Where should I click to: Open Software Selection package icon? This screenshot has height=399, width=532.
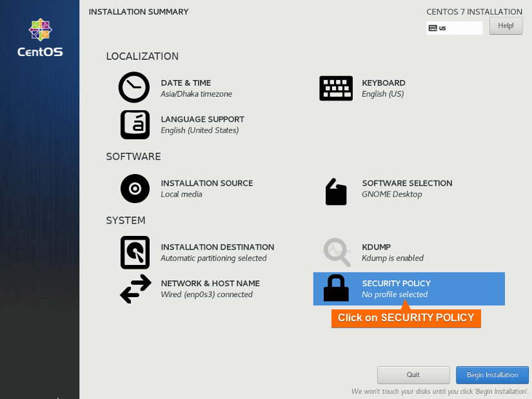(336, 191)
